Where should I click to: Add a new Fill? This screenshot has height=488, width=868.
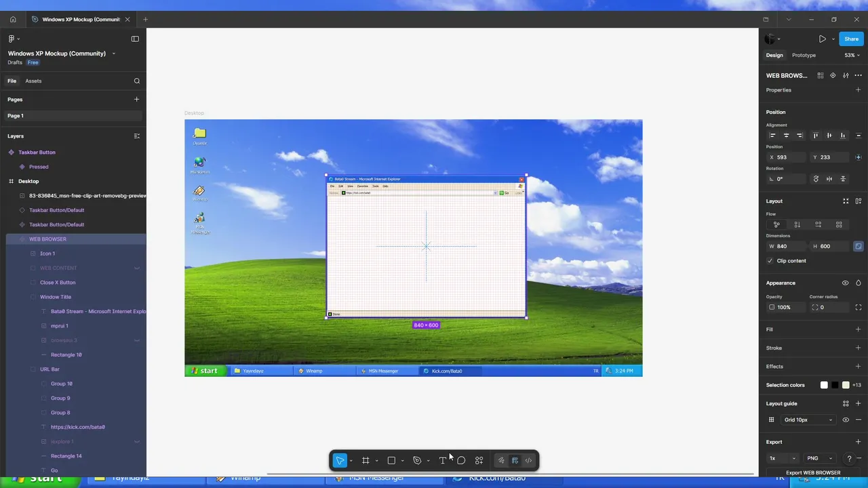(x=859, y=329)
